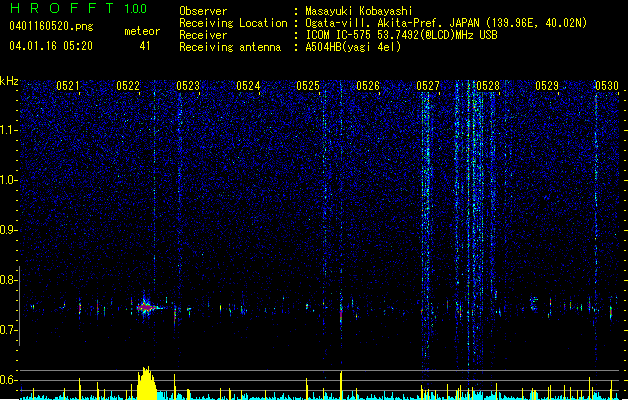The width and height of the screenshot is (629, 400).
Task: Click time marker 0526
Action: coord(368,86)
